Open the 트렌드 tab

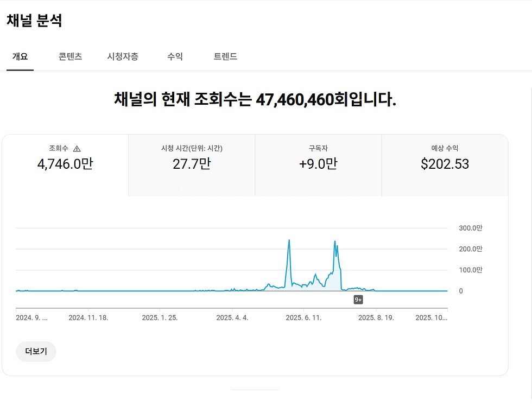(x=225, y=56)
